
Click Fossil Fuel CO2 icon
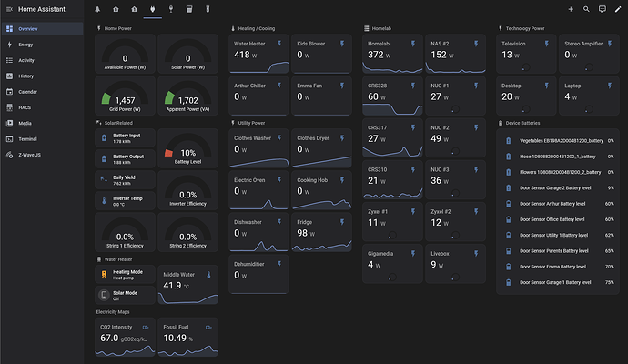[x=208, y=328]
